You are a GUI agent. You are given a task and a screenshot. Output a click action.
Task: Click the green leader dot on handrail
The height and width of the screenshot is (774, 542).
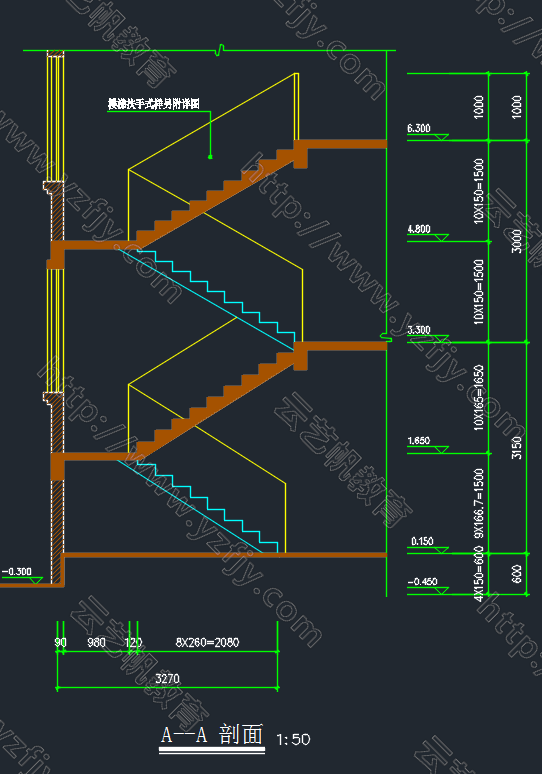click(210, 157)
